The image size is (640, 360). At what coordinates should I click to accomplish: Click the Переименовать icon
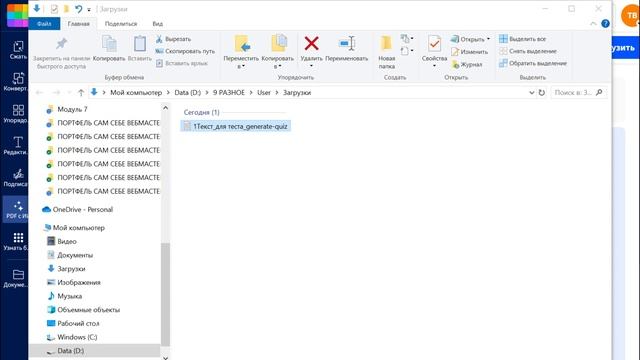[x=347, y=43]
